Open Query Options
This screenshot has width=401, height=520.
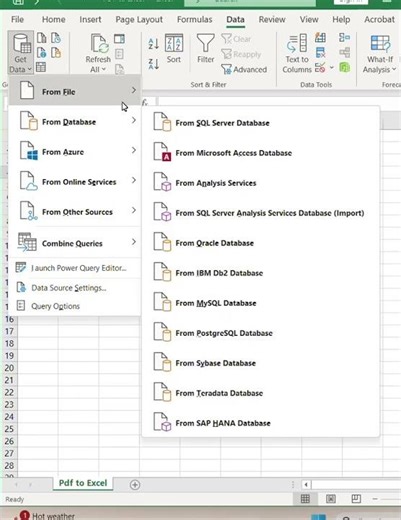(75, 306)
